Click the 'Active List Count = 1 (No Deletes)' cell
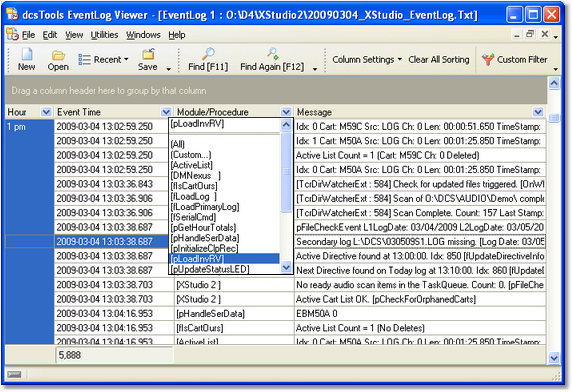The height and width of the screenshot is (392, 572). coord(420,328)
